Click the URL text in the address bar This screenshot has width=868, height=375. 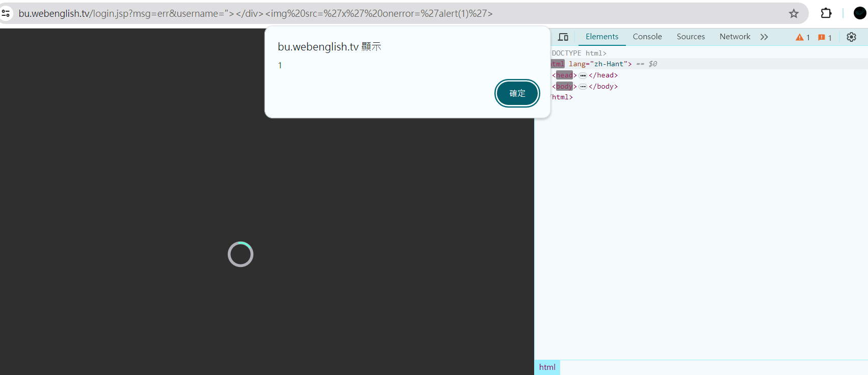coord(256,14)
